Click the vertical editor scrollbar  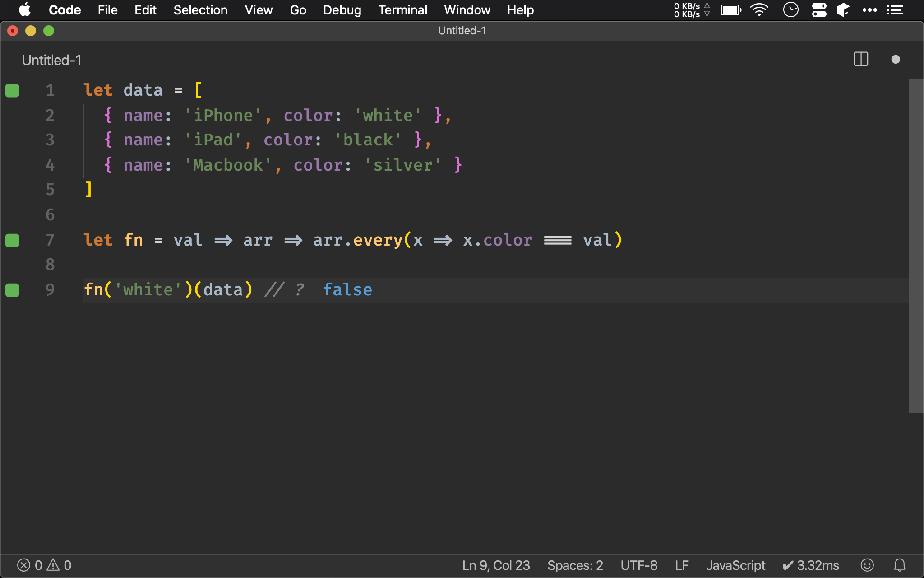tap(915, 246)
